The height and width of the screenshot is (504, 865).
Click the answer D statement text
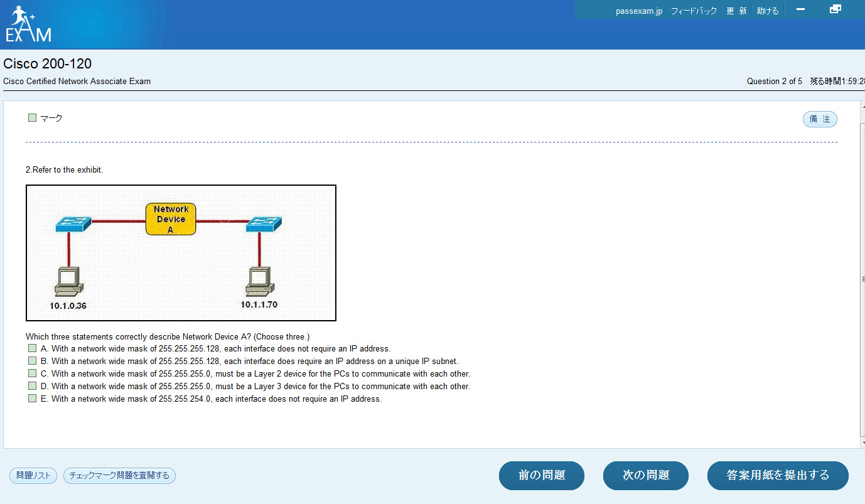click(x=255, y=386)
